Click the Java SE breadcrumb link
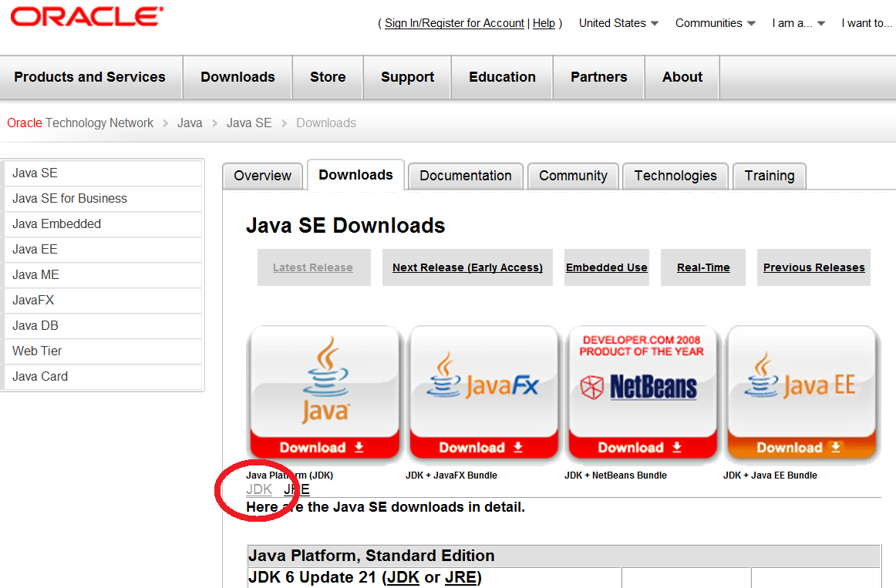896x588 pixels. click(249, 123)
